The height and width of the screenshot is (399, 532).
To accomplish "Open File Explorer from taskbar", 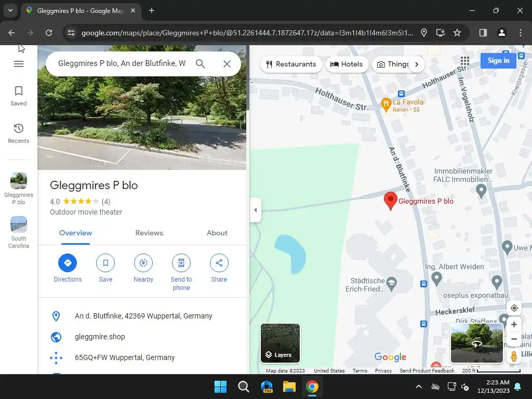I will [x=289, y=387].
